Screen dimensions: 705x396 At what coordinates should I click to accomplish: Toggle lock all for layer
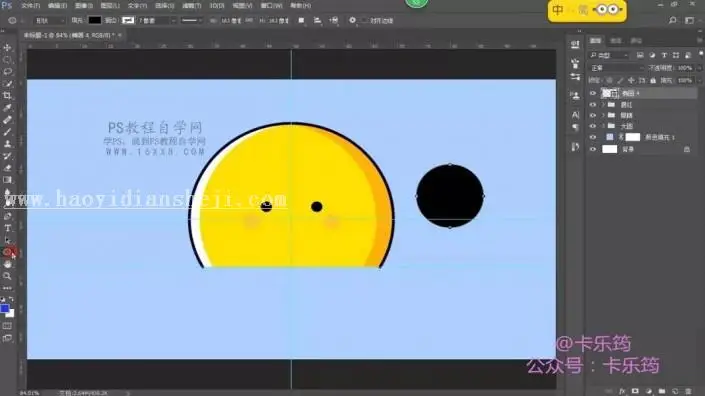click(x=653, y=80)
